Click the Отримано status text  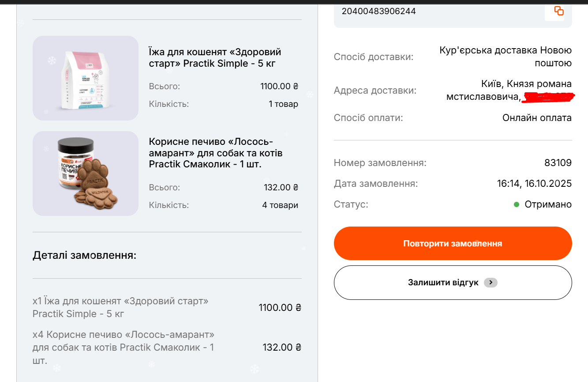548,204
